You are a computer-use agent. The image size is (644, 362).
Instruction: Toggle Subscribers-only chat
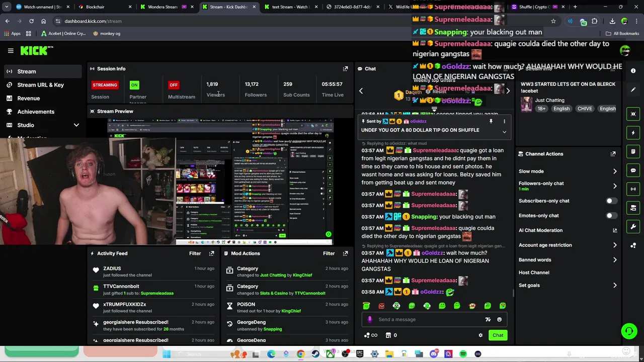[611, 201]
